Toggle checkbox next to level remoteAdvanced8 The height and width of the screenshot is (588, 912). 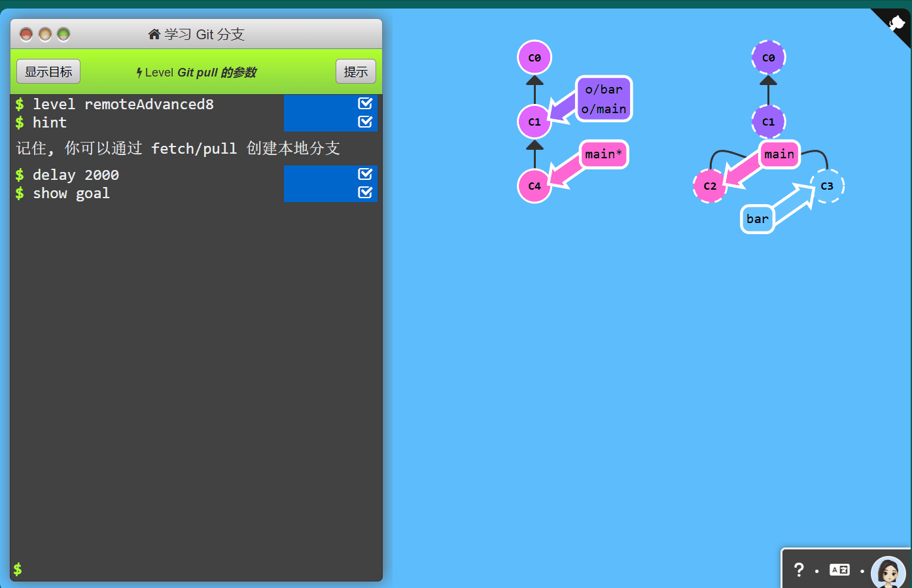(x=365, y=103)
